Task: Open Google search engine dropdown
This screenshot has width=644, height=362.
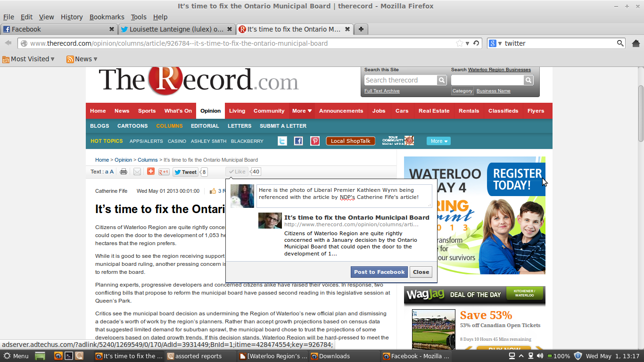Action: [495, 43]
